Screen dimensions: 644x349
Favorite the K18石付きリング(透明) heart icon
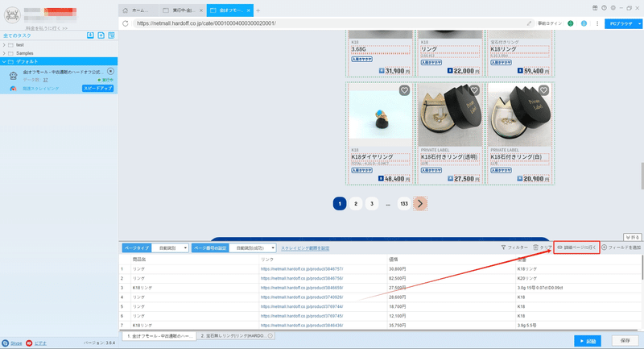point(474,90)
